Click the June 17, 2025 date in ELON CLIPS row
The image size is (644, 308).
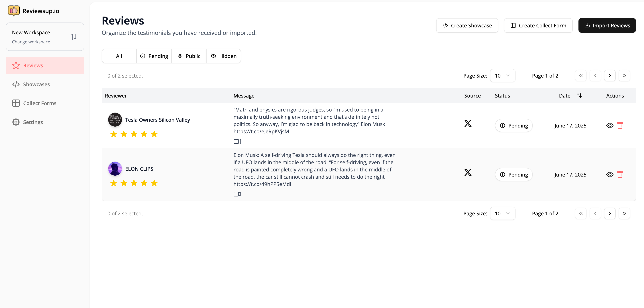coord(570,175)
